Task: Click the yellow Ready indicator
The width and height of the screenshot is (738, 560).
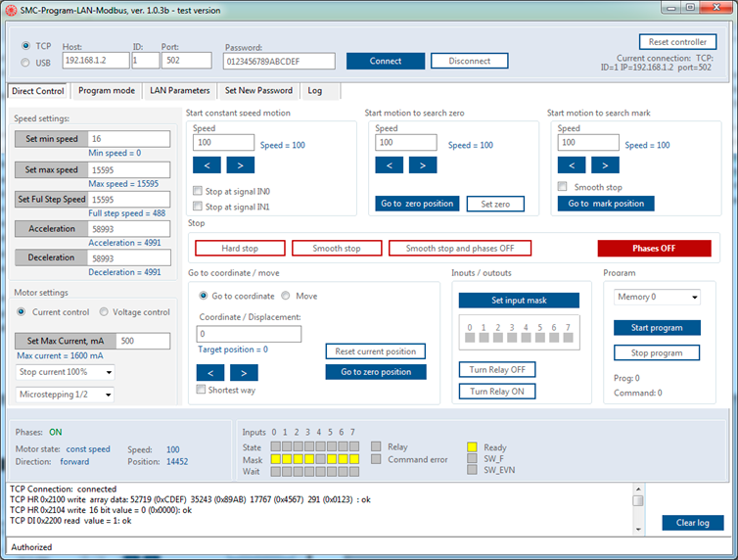Action: tap(472, 447)
